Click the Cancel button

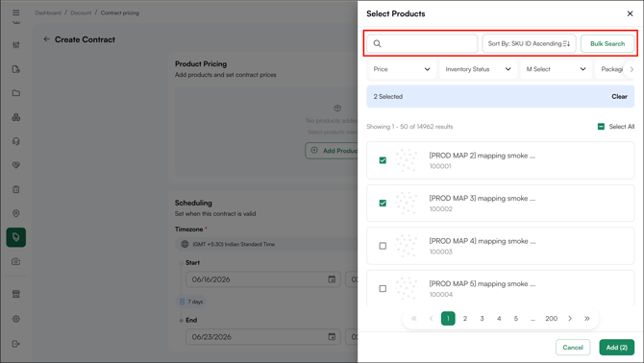[573, 348]
